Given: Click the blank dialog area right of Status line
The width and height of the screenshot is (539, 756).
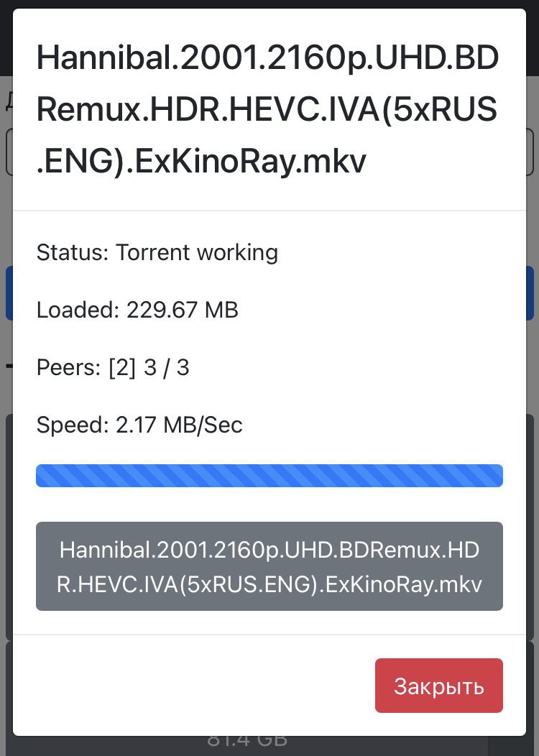Looking at the screenshot, I should pos(402,252).
